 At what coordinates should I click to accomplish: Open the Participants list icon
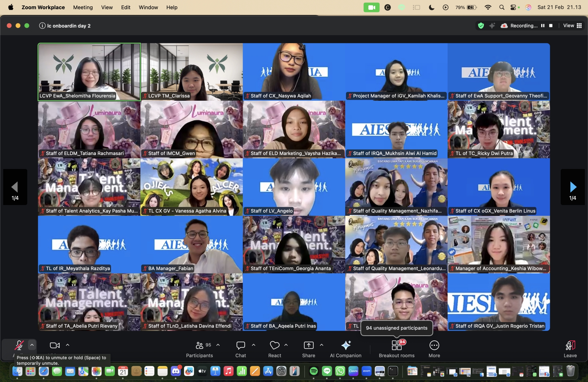(x=200, y=345)
